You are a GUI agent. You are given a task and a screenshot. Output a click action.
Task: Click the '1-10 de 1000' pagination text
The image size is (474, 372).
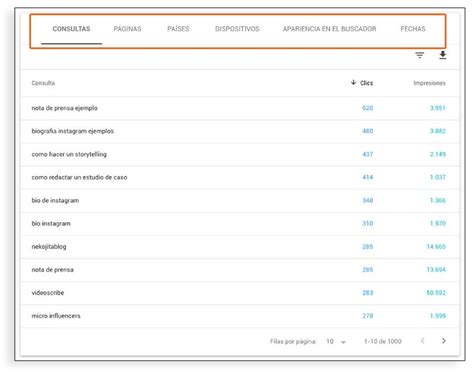(x=383, y=341)
